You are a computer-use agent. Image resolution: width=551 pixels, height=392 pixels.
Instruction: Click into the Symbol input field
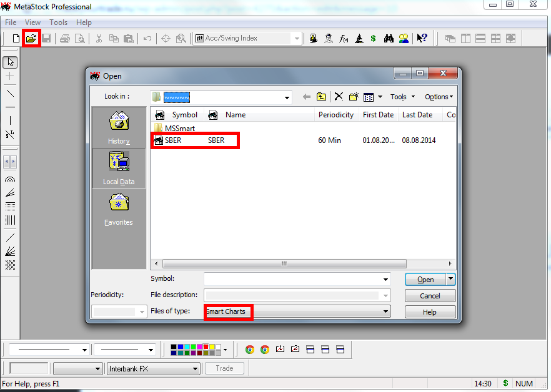click(x=293, y=280)
